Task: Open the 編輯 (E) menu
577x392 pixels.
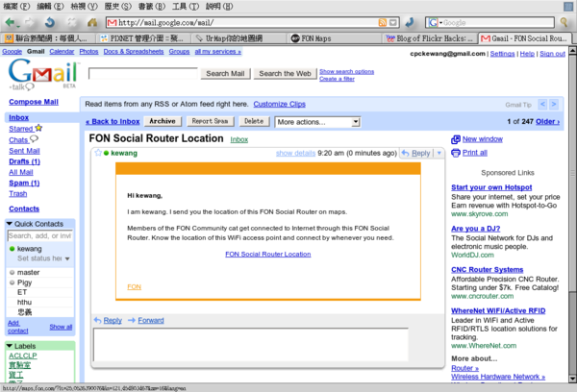Action: 50,7
